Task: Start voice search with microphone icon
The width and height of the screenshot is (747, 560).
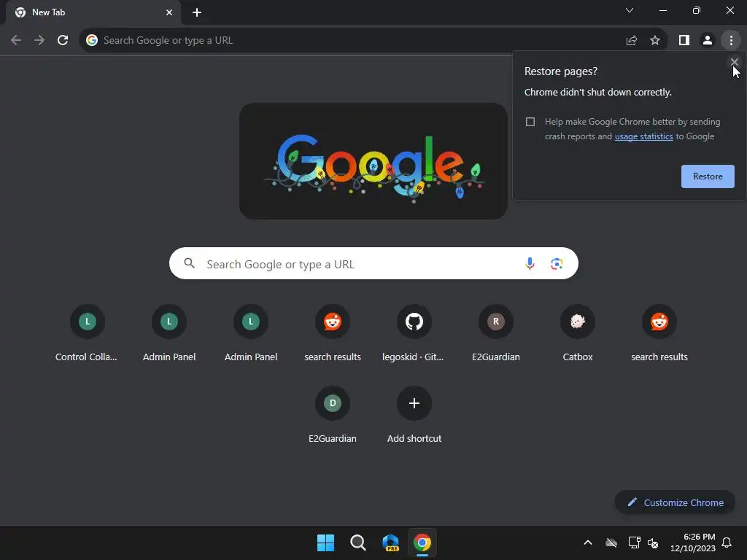Action: (x=530, y=263)
